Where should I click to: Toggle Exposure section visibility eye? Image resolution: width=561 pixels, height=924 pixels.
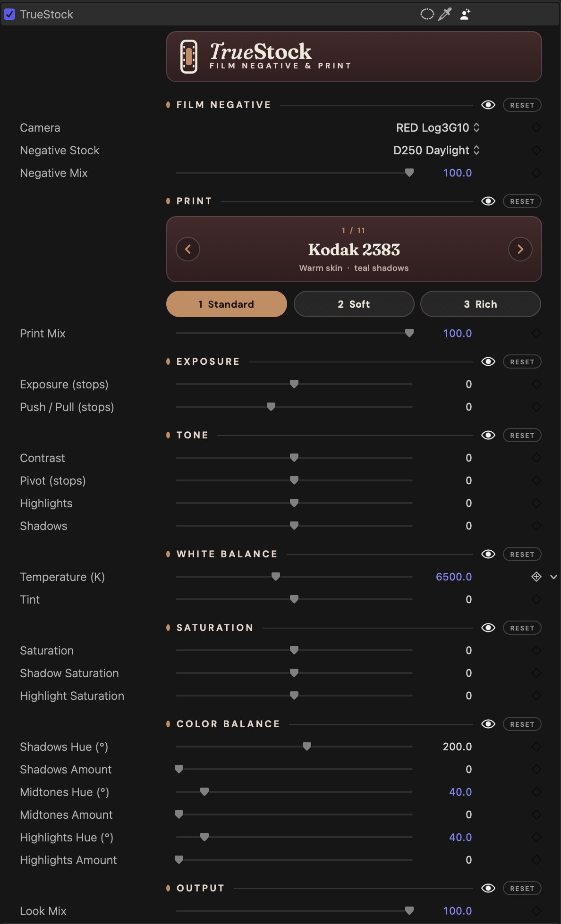[488, 361]
